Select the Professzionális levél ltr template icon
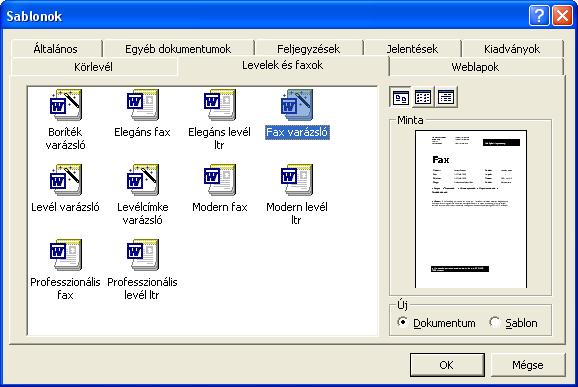Image resolution: width=578 pixels, height=387 pixels. point(143,255)
